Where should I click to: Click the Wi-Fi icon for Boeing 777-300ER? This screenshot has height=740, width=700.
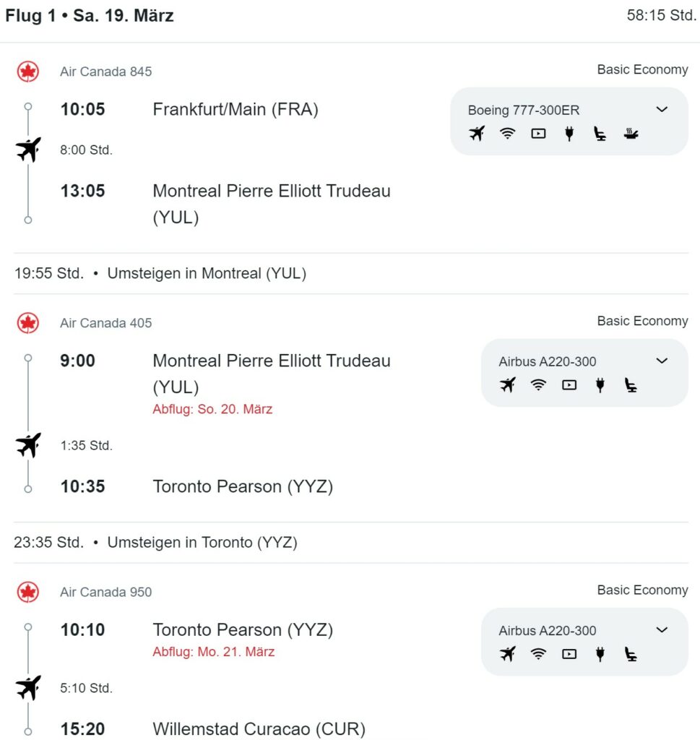[508, 134]
